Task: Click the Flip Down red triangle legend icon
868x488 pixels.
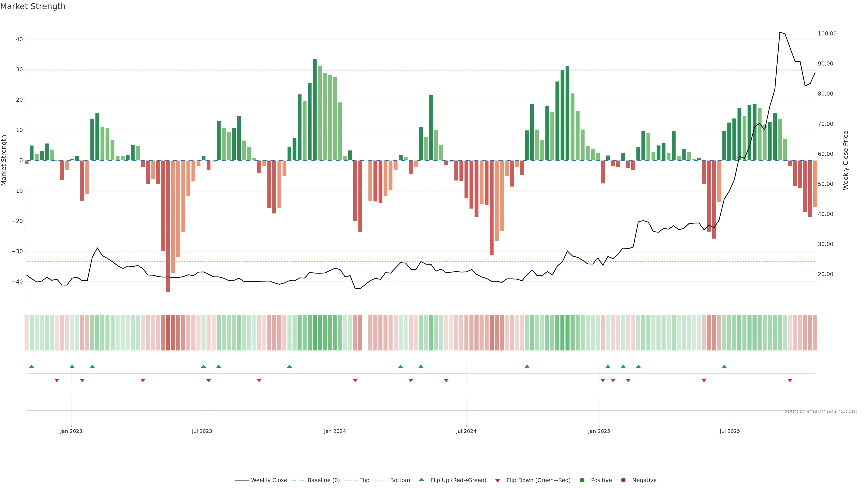Action: click(498, 481)
